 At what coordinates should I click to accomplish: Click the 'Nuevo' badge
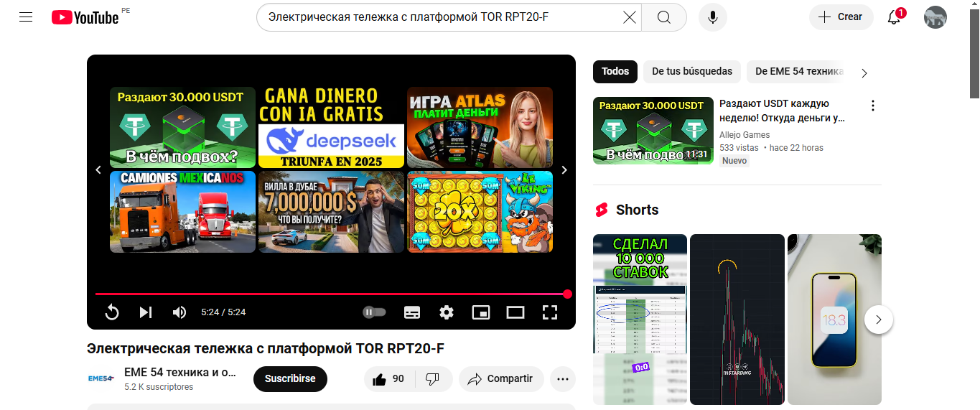point(734,161)
